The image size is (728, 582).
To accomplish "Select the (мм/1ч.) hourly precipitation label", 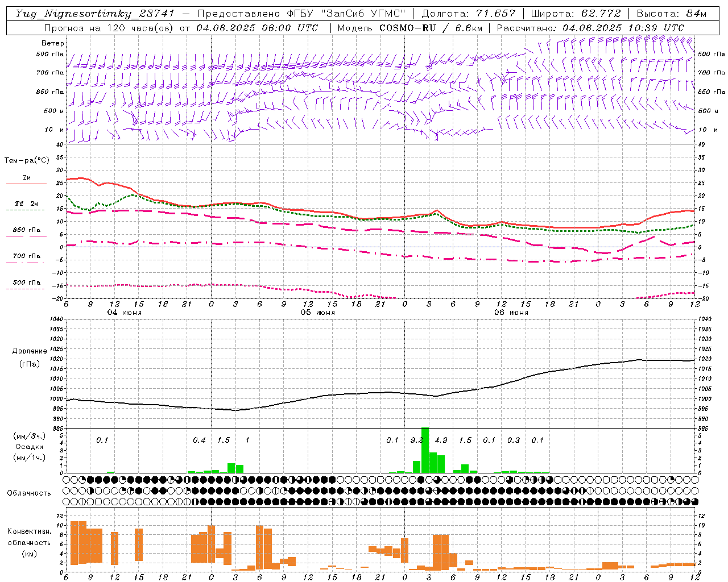I will 30,458.
